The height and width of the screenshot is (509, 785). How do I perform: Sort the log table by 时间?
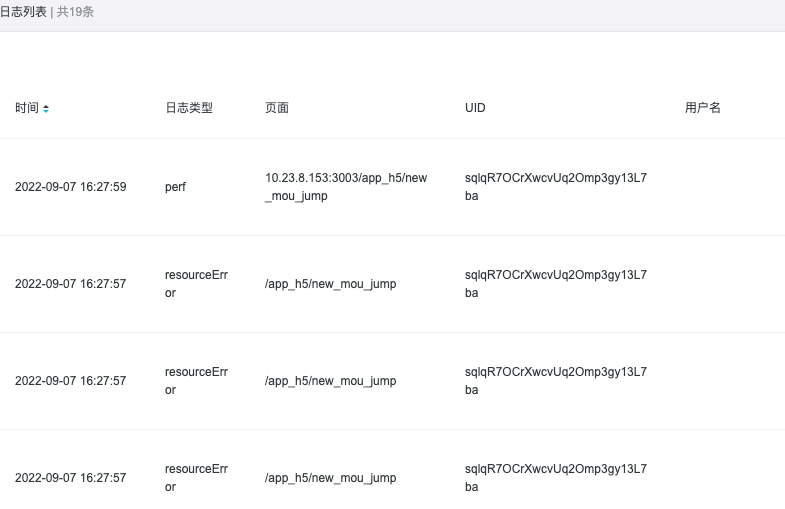tap(46, 108)
